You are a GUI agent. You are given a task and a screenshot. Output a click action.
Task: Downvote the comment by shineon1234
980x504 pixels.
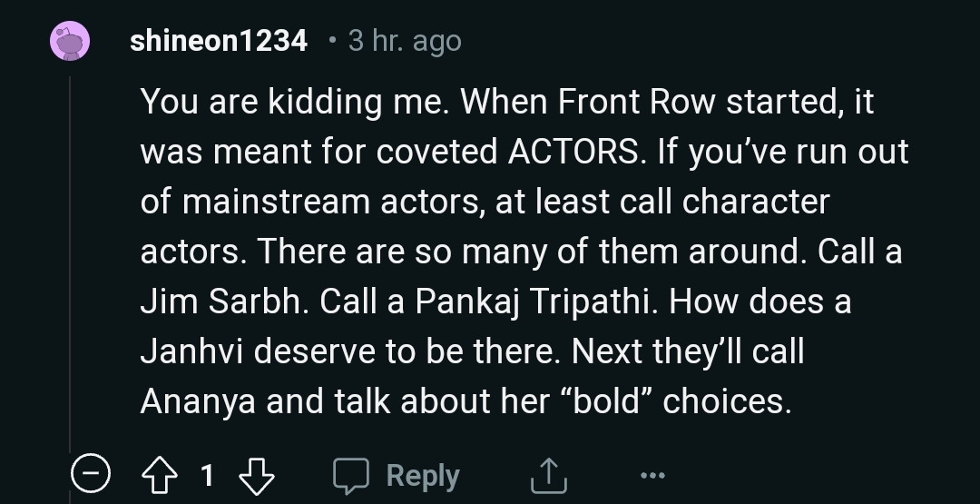[x=255, y=475]
